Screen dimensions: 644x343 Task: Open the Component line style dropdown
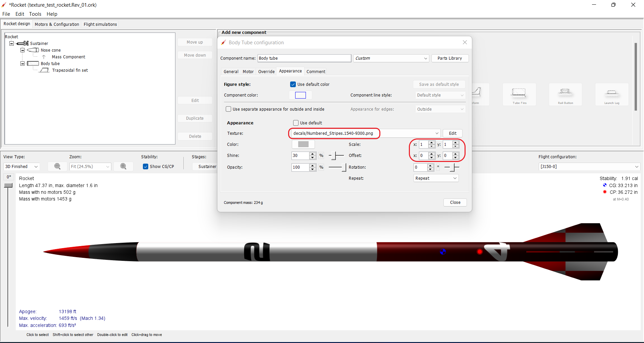click(x=440, y=95)
